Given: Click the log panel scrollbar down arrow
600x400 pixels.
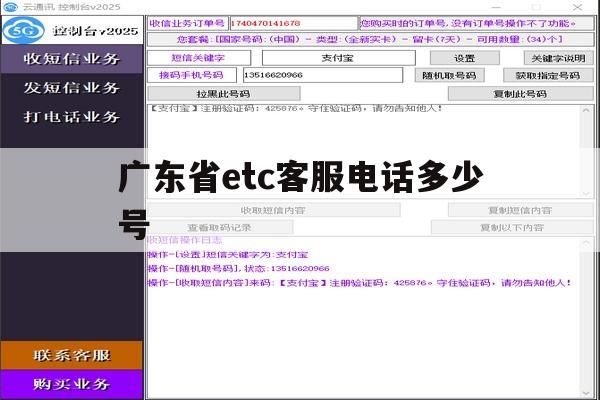Looking at the screenshot, I should (x=586, y=393).
